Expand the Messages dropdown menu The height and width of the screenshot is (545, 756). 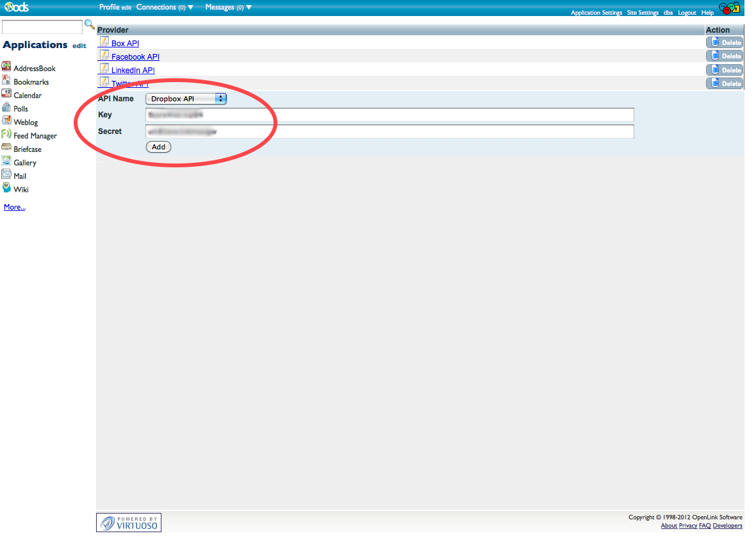[228, 8]
